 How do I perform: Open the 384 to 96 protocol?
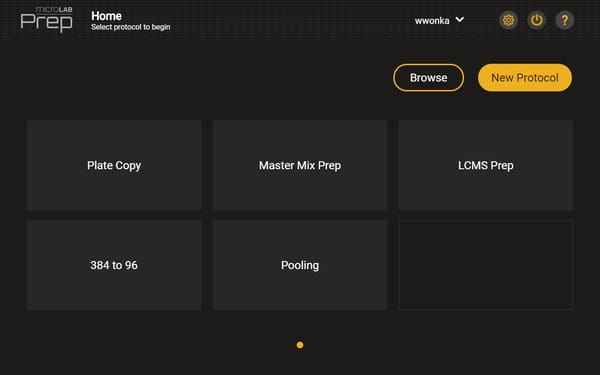(114, 265)
